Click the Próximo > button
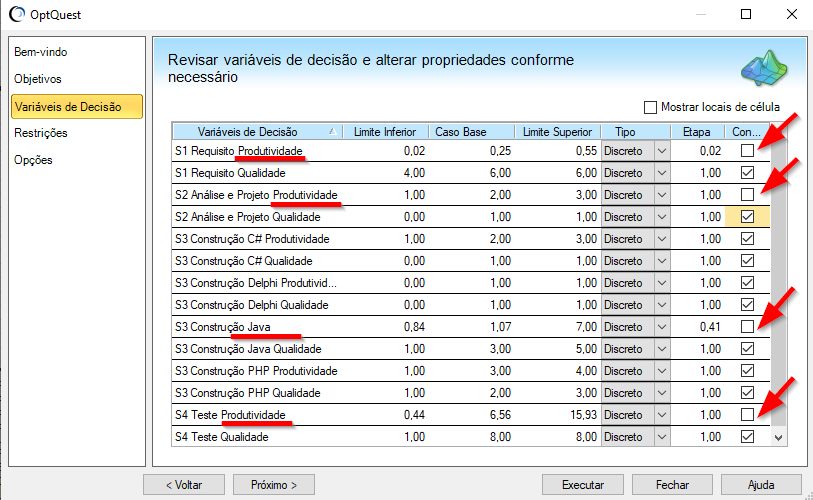 click(274, 485)
